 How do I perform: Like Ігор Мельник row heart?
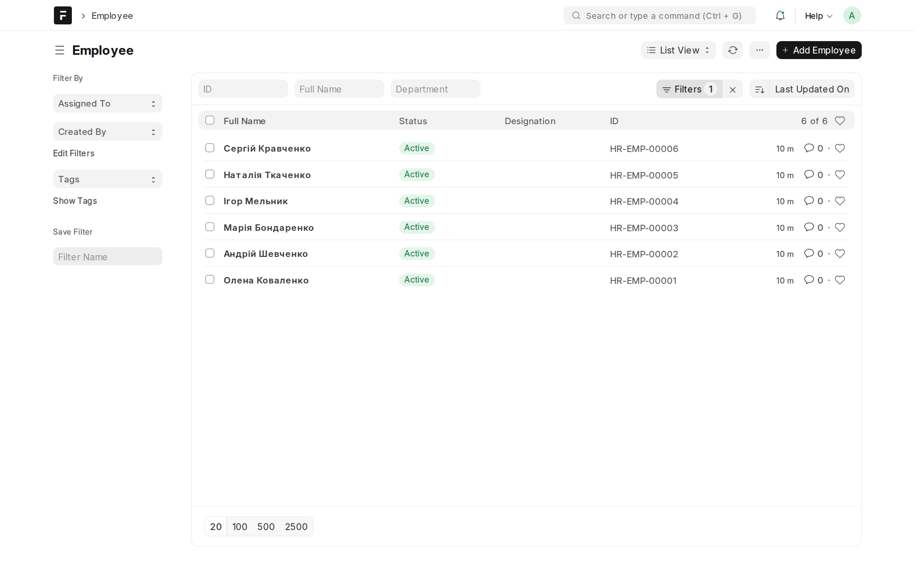840,201
